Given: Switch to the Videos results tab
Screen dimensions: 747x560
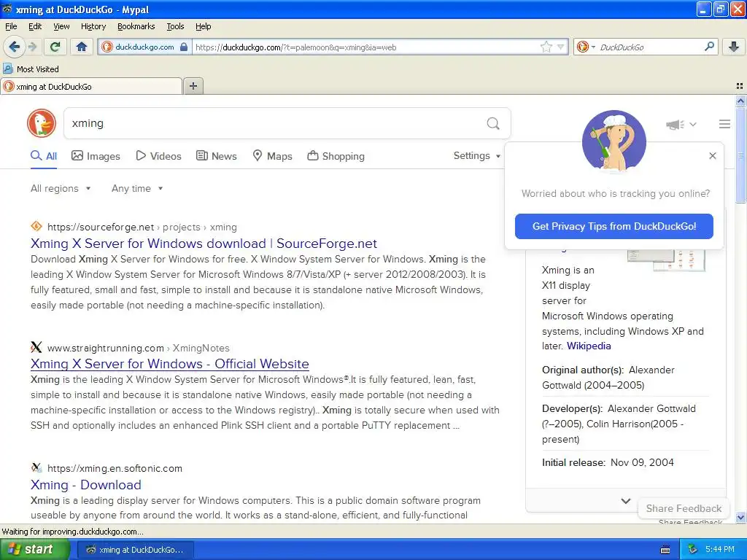Looking at the screenshot, I should [x=158, y=156].
